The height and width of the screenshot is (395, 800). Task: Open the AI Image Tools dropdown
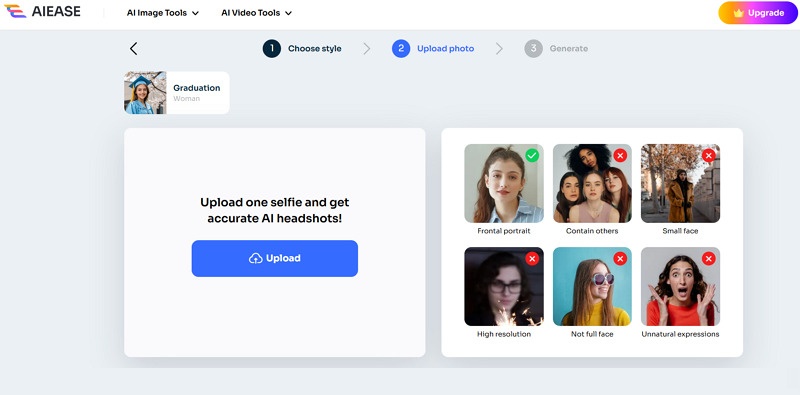[163, 13]
